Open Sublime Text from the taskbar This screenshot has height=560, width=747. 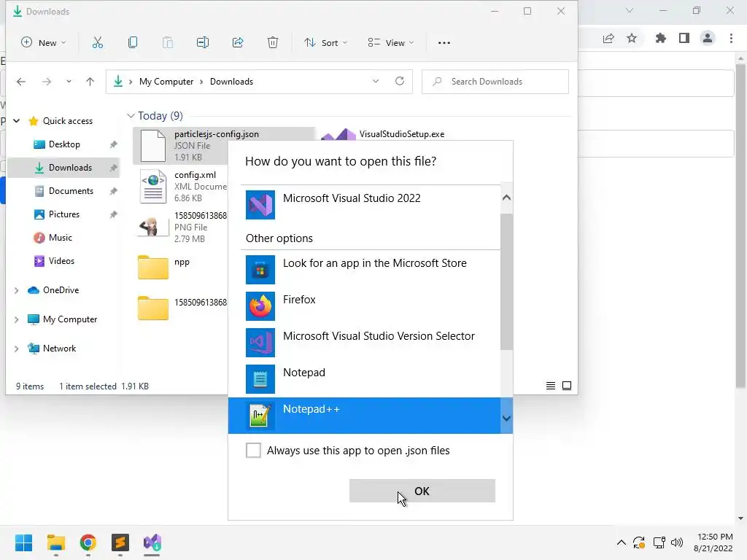click(120, 542)
